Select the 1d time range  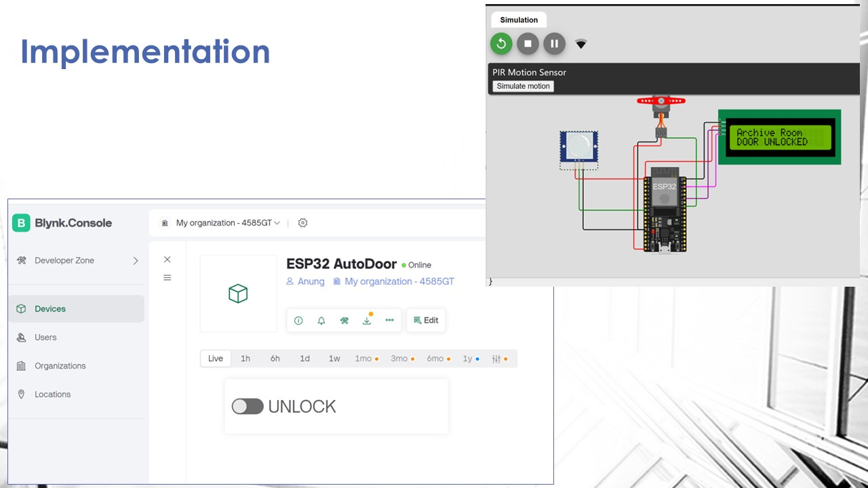pos(305,359)
